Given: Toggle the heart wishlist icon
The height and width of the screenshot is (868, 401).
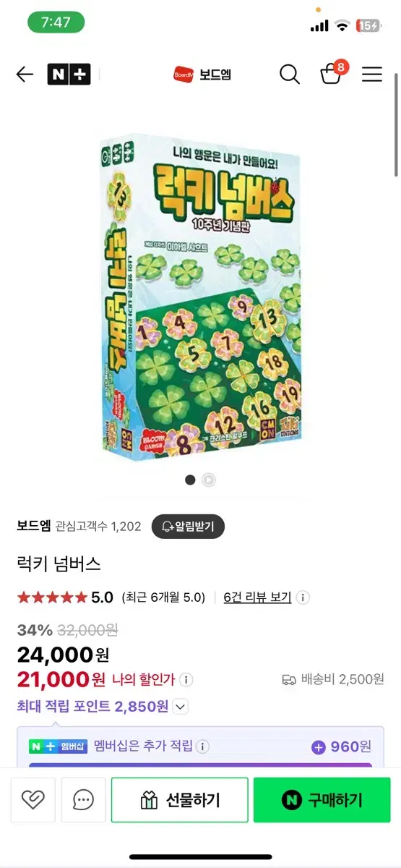Looking at the screenshot, I should pyautogui.click(x=33, y=799).
